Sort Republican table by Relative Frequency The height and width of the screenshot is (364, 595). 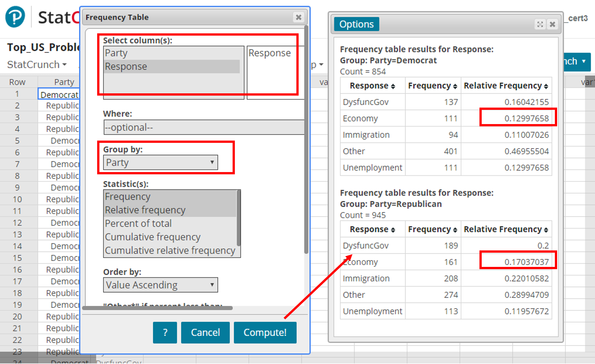tap(506, 229)
